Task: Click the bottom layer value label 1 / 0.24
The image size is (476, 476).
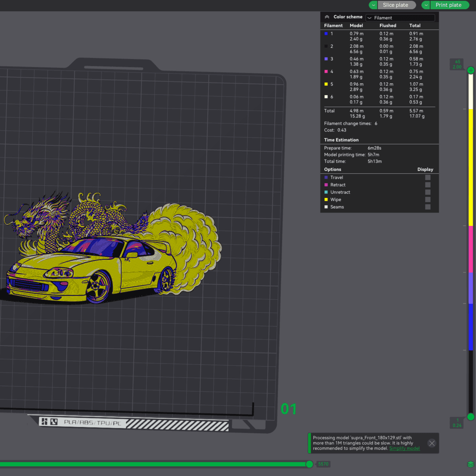Action: click(457, 423)
